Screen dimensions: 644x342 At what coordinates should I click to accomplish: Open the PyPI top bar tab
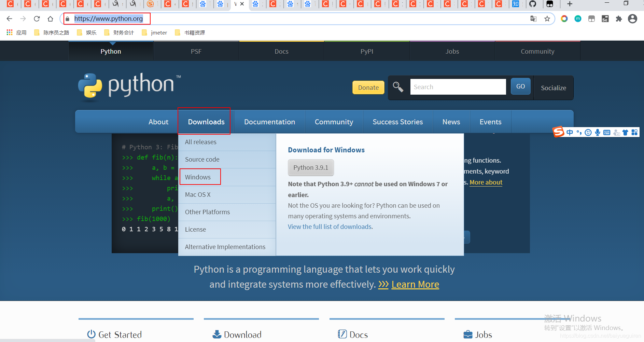coord(367,51)
